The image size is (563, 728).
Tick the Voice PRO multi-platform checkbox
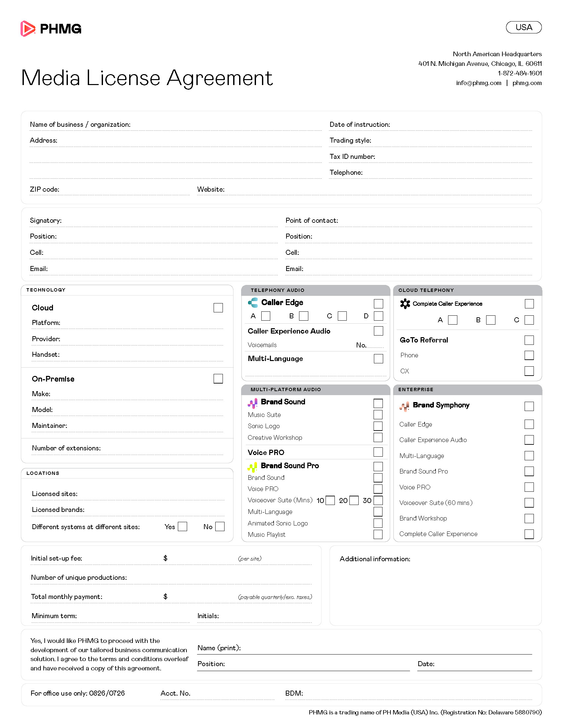pos(378,452)
